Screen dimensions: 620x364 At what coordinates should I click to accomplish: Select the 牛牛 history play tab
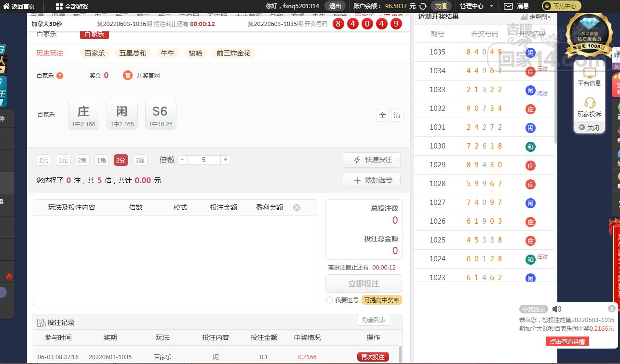pyautogui.click(x=167, y=53)
